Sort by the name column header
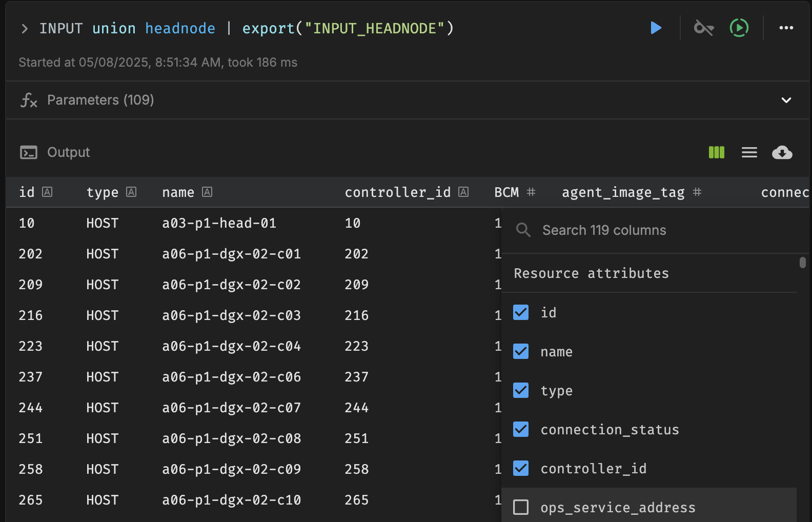 click(178, 192)
